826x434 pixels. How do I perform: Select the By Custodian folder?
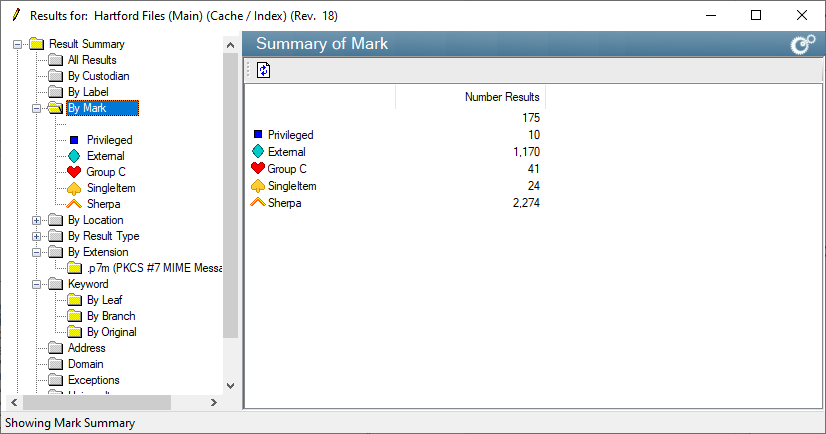click(x=98, y=76)
